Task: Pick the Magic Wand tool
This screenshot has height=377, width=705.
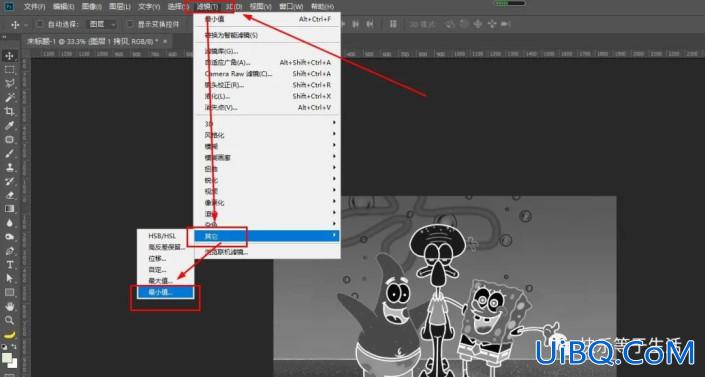Action: click(9, 97)
